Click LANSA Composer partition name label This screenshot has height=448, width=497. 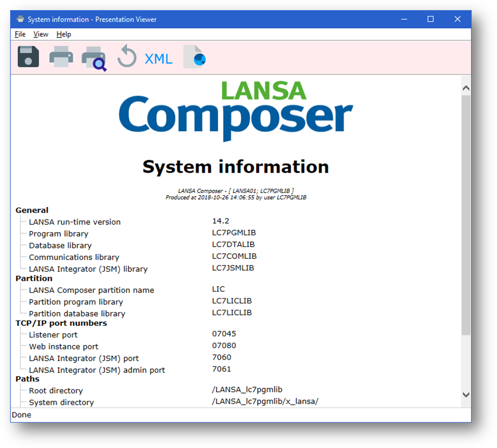tap(92, 290)
